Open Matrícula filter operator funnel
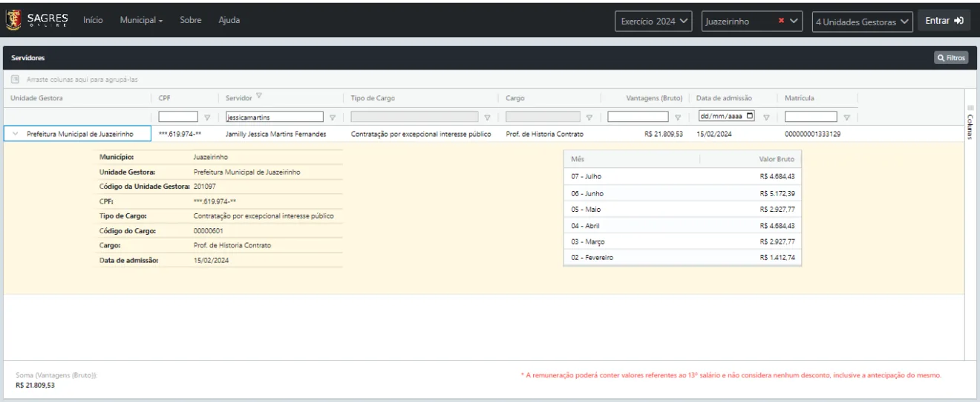 coord(846,117)
